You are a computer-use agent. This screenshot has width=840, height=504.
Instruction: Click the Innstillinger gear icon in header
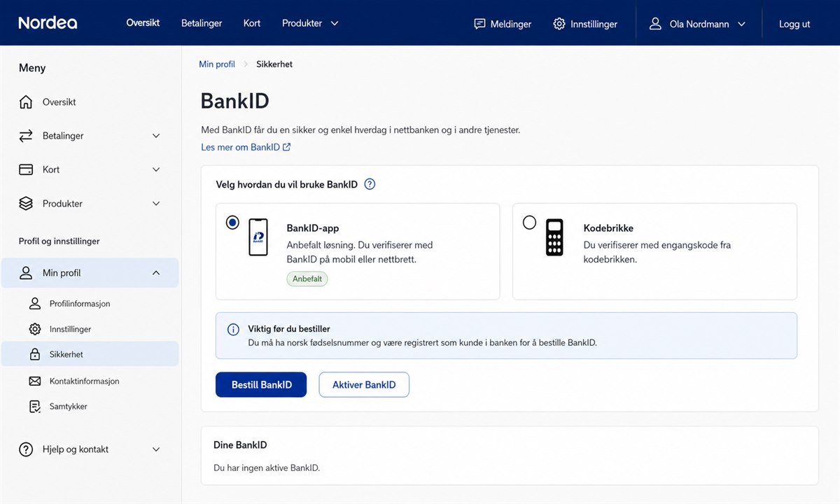click(x=559, y=24)
